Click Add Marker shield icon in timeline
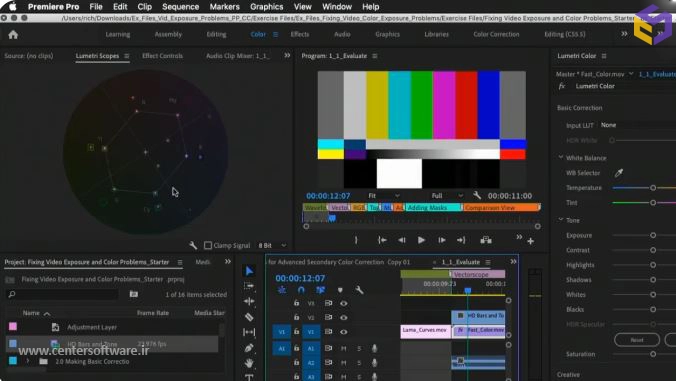The width and height of the screenshot is (676, 381). [340, 290]
